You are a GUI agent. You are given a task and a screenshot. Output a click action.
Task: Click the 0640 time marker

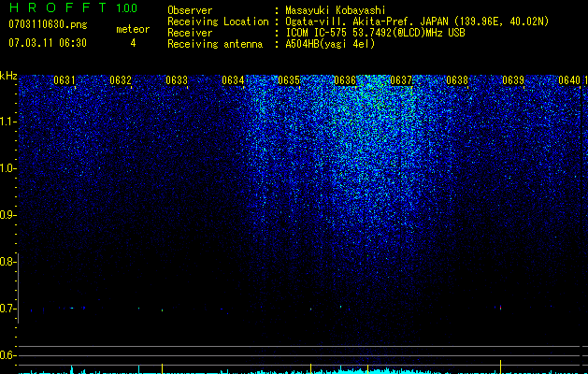click(x=569, y=80)
